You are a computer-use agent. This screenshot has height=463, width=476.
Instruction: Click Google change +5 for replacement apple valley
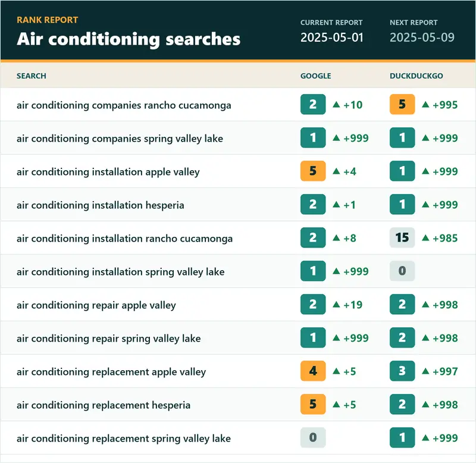(345, 371)
